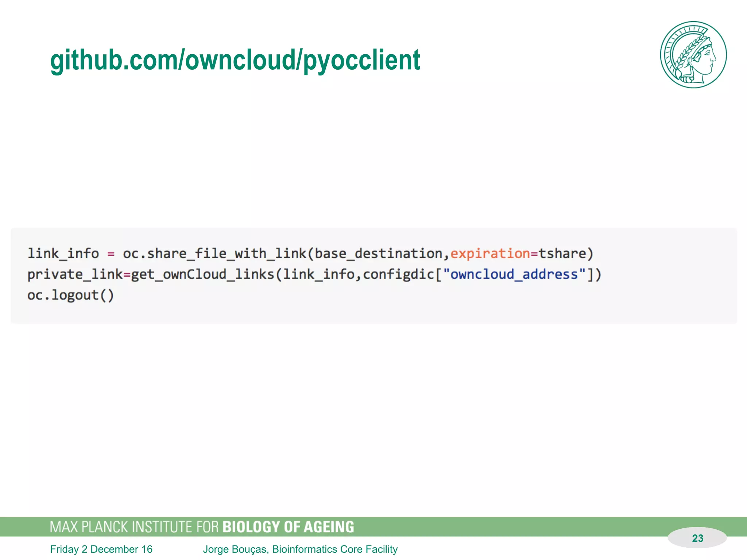Click the Max Planck Minerva logo
The image size is (747, 560).
pos(693,55)
